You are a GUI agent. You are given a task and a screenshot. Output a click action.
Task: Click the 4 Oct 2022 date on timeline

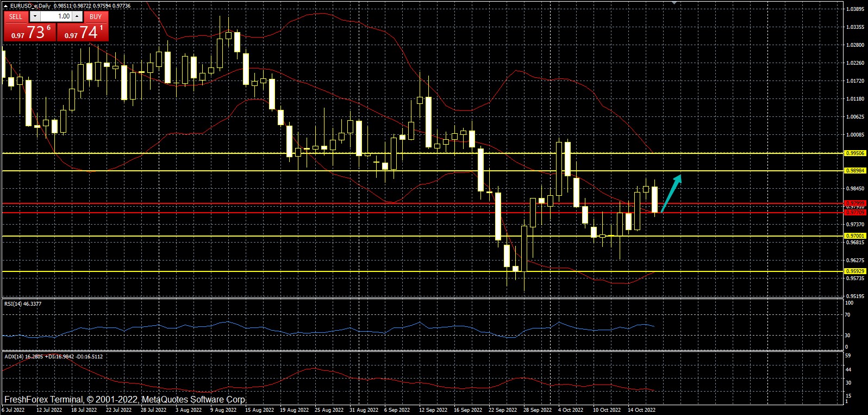click(571, 410)
